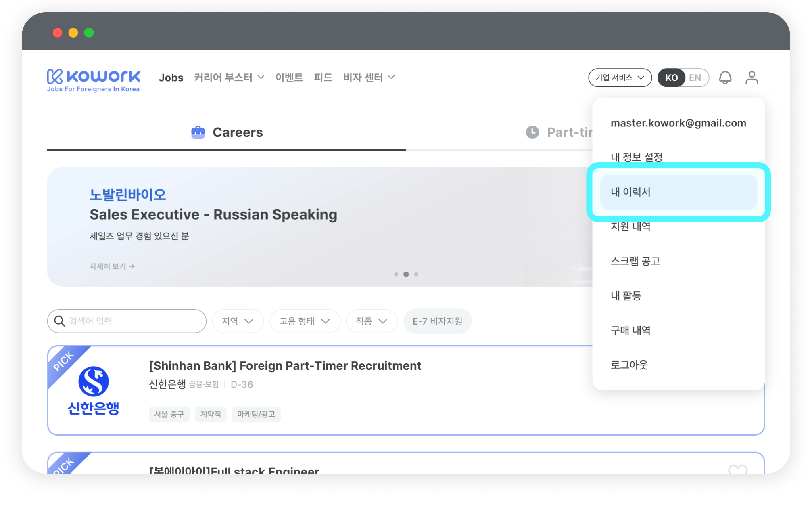Click the 자세히 보기 link
Viewport: 812px width, 505px height.
pos(112,266)
